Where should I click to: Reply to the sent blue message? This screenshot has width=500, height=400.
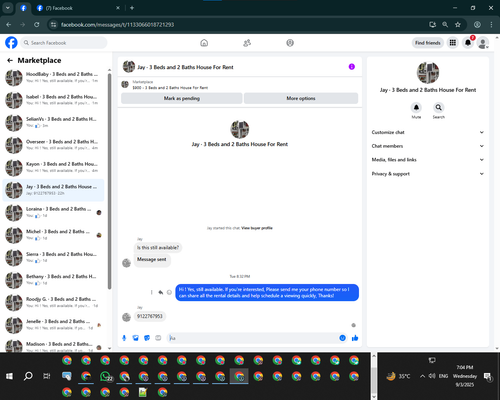point(161,292)
